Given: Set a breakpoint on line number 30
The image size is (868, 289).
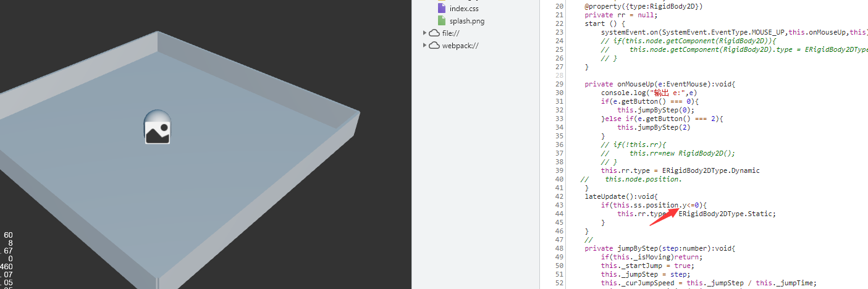Looking at the screenshot, I should click(x=559, y=93).
